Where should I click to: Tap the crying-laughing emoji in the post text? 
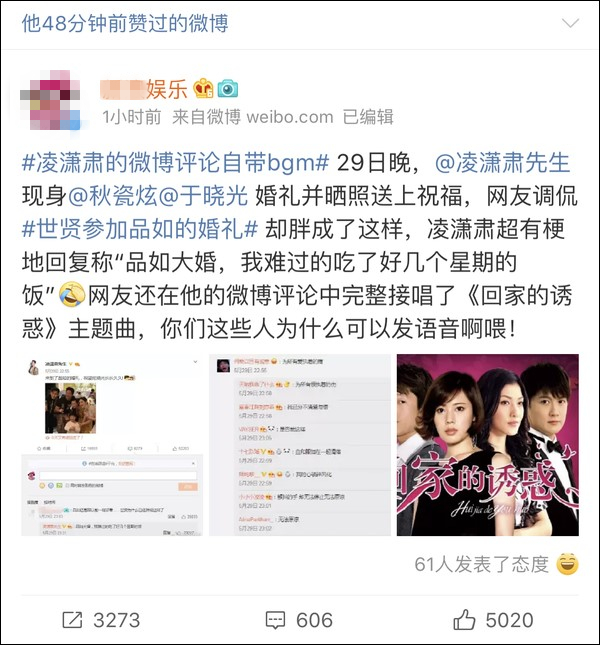[72, 295]
